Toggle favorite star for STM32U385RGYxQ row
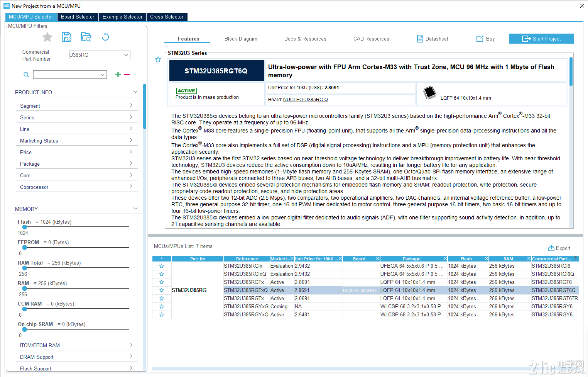The image size is (588, 377). coord(162,314)
